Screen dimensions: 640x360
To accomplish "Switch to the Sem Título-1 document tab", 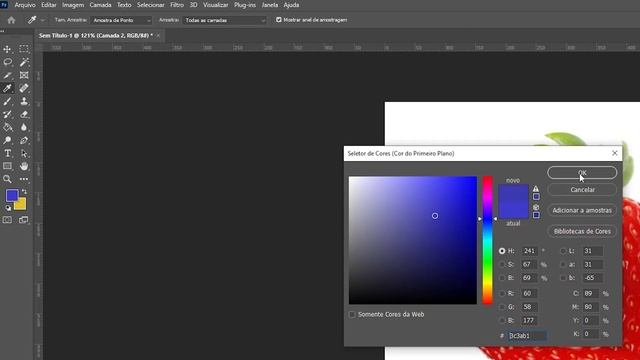I will point(96,36).
